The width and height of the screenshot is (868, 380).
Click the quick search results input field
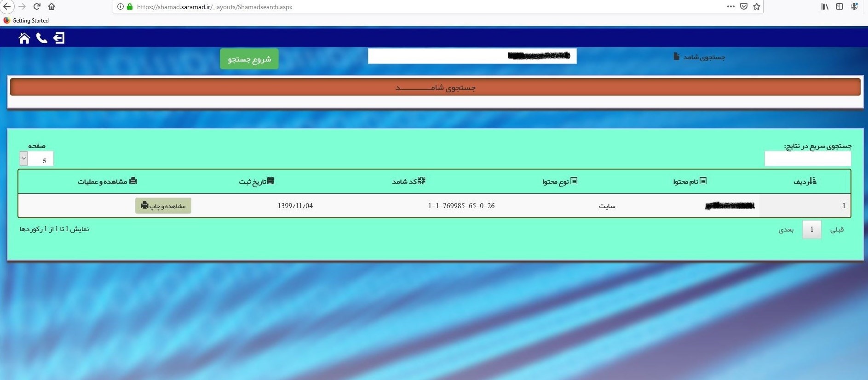tap(807, 159)
